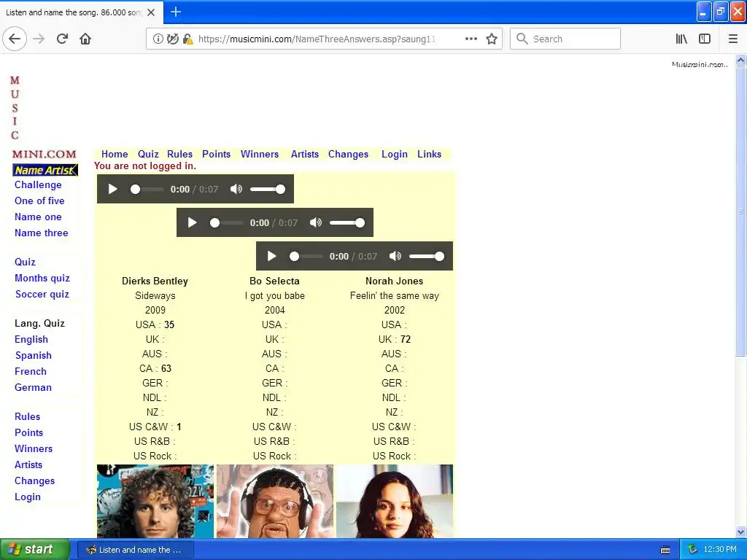Image resolution: width=747 pixels, height=560 pixels.
Task: Open the Firefox hamburger menu
Action: pos(732,39)
